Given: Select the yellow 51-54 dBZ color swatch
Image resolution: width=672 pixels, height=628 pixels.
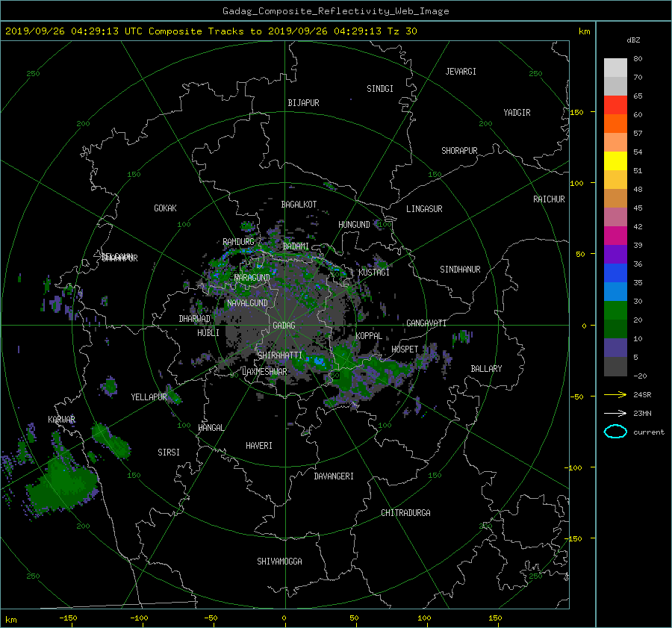Looking at the screenshot, I should pyautogui.click(x=615, y=161).
